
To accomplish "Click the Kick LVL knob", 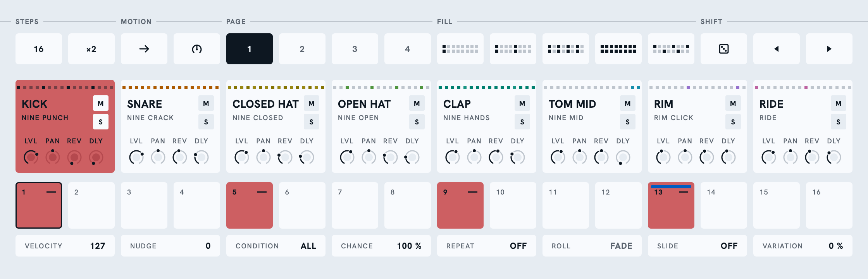I will tap(31, 157).
